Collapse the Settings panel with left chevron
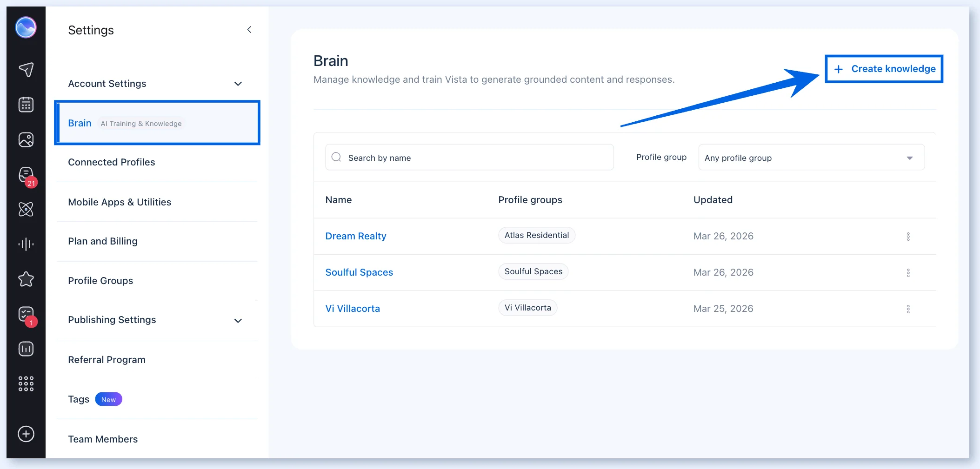The width and height of the screenshot is (980, 469). 249,30
